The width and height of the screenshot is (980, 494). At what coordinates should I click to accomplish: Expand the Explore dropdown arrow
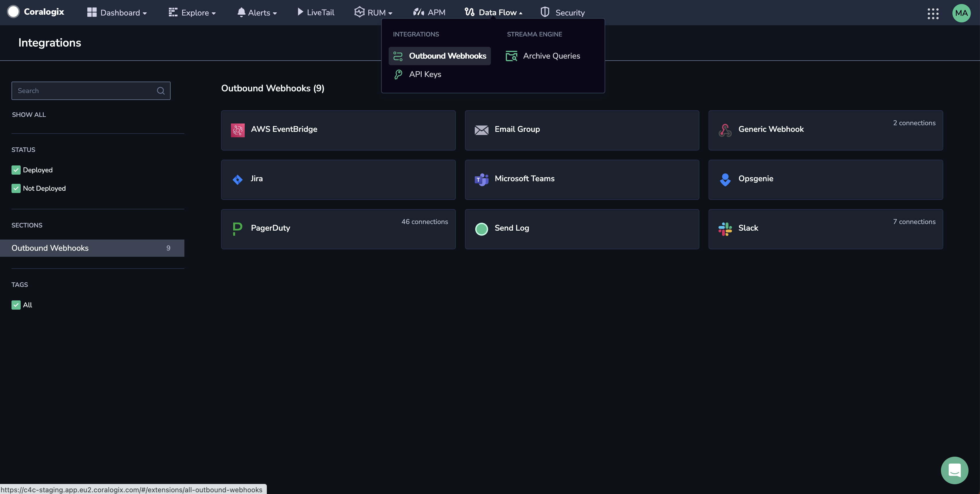point(213,13)
